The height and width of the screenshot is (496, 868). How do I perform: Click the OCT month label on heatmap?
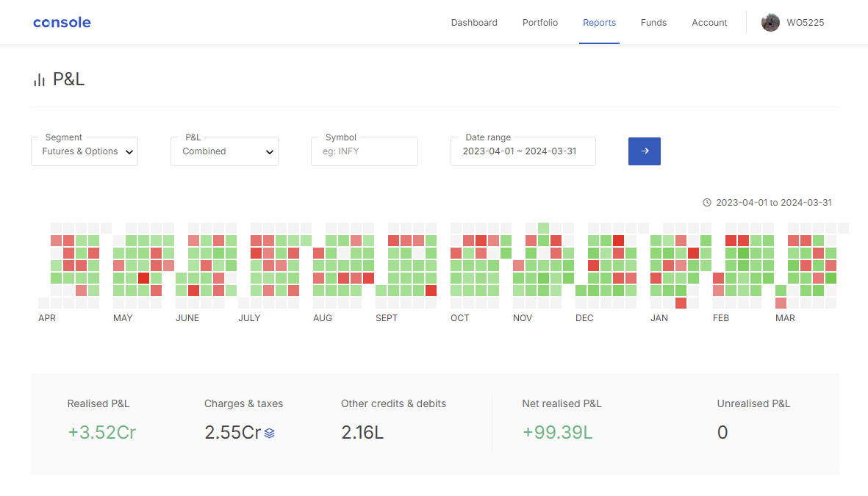[459, 318]
